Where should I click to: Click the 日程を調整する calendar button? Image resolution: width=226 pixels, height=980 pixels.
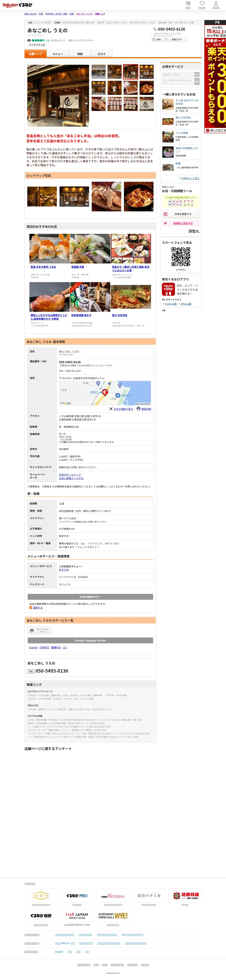coord(181,214)
